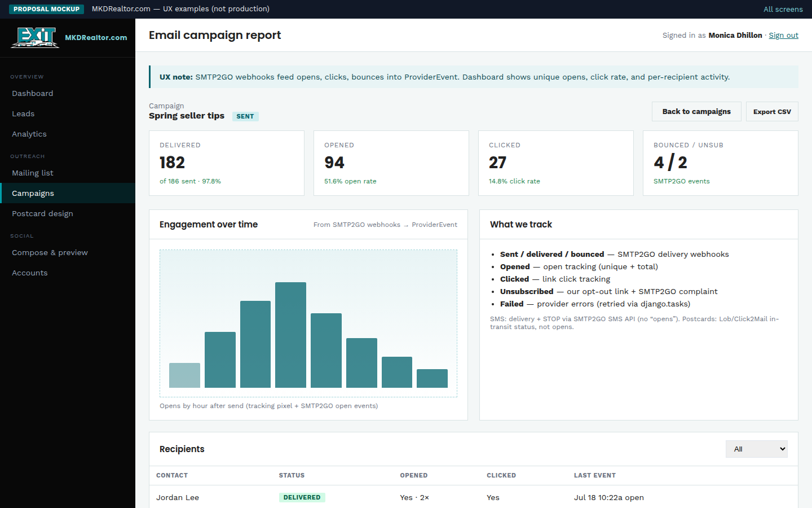Sign out of Monica Dhillon's account
Viewport: 812px width, 508px height.
pos(783,35)
